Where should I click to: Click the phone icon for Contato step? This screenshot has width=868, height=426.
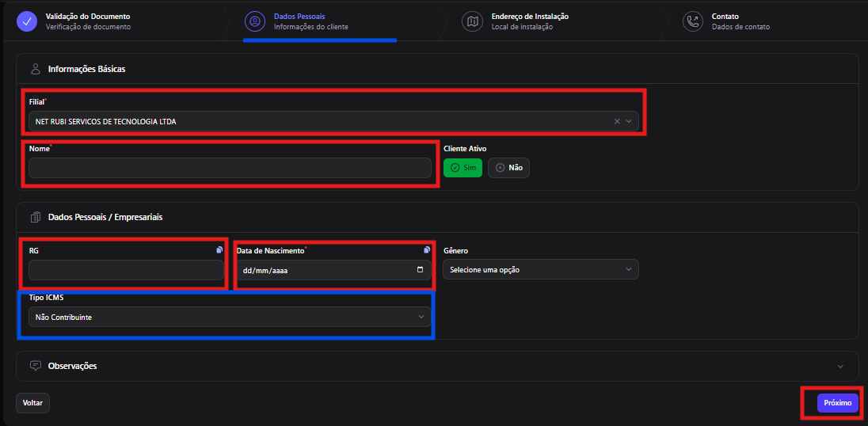(x=692, y=21)
